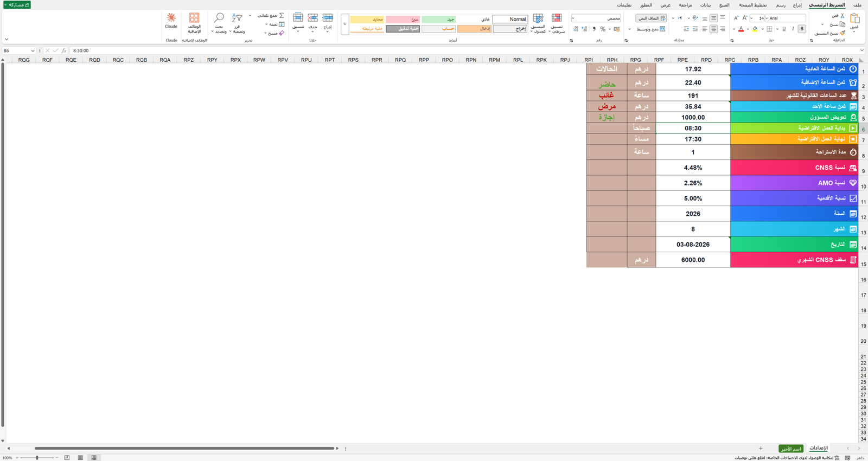Toggle horizontal center alignment
This screenshot has height=461, width=868.
click(713, 29)
